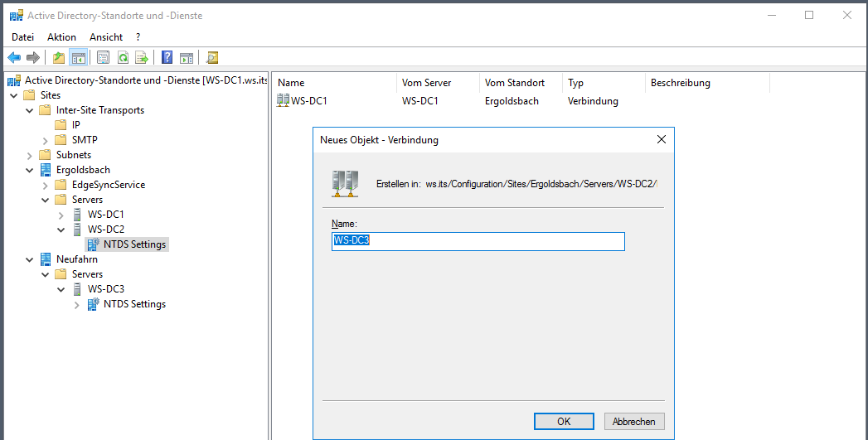Confirm the dialog with OK

tap(564, 421)
